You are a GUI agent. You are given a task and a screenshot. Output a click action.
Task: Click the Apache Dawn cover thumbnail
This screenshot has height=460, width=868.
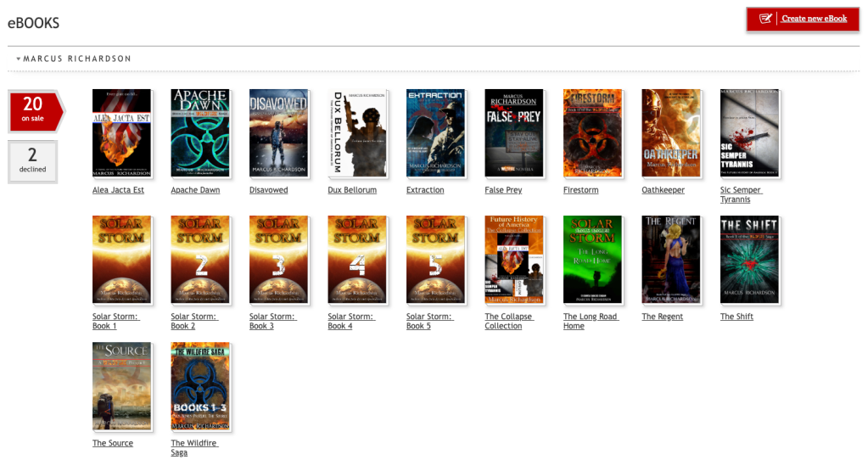tap(199, 132)
